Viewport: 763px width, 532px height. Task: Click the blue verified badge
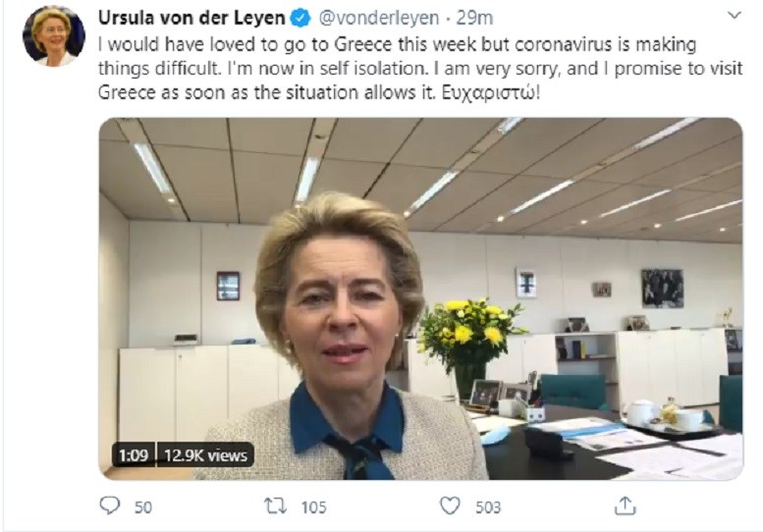point(300,18)
